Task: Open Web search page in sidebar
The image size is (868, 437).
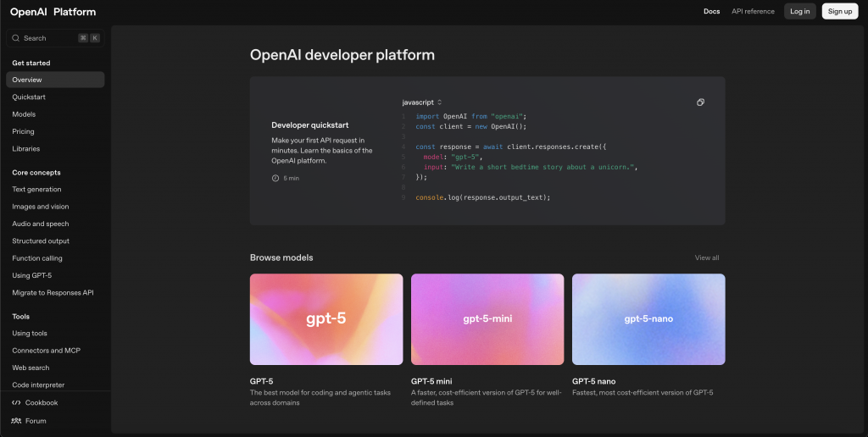Action: (31, 368)
